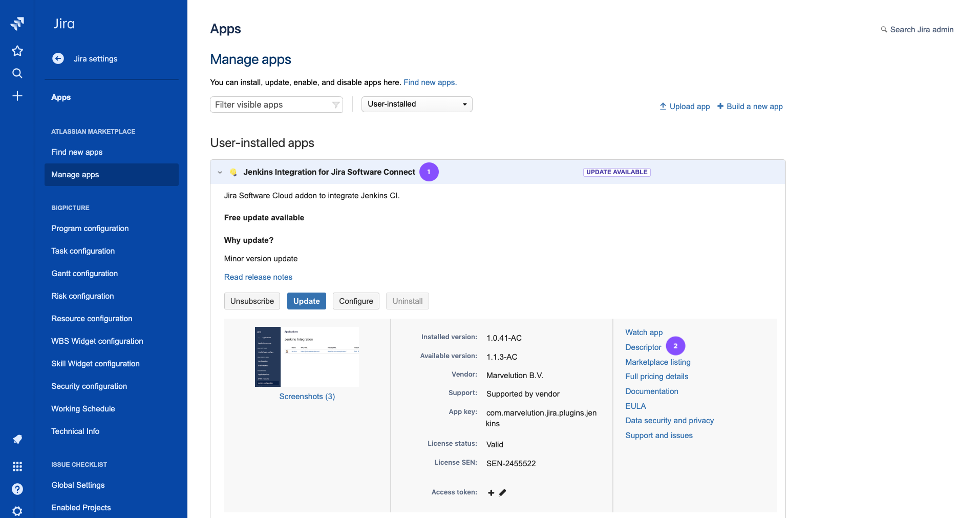Open Full pricing details link
The image size is (980, 518).
coord(657,377)
